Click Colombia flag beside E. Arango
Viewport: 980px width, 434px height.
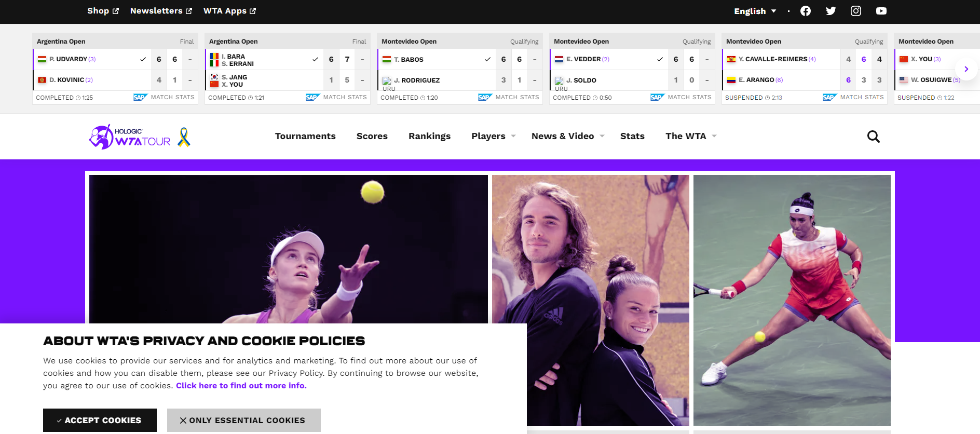pyautogui.click(x=731, y=80)
